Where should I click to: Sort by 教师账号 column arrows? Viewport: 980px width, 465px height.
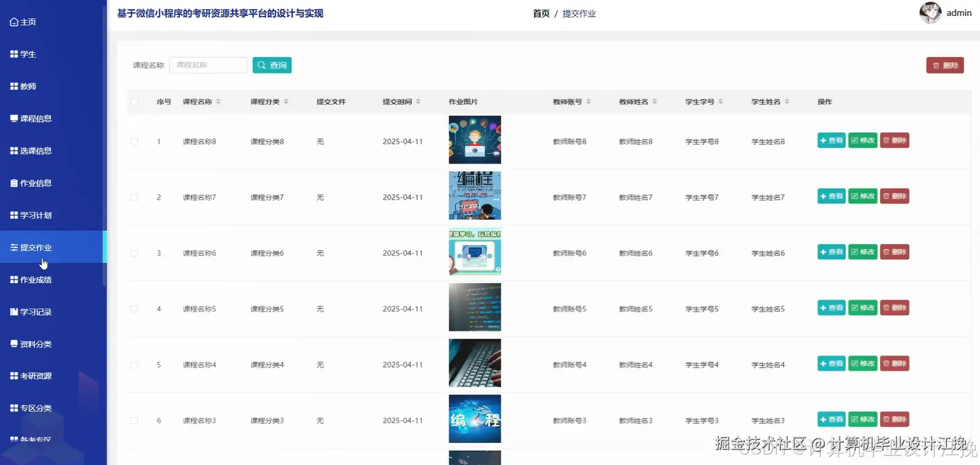click(x=588, y=102)
